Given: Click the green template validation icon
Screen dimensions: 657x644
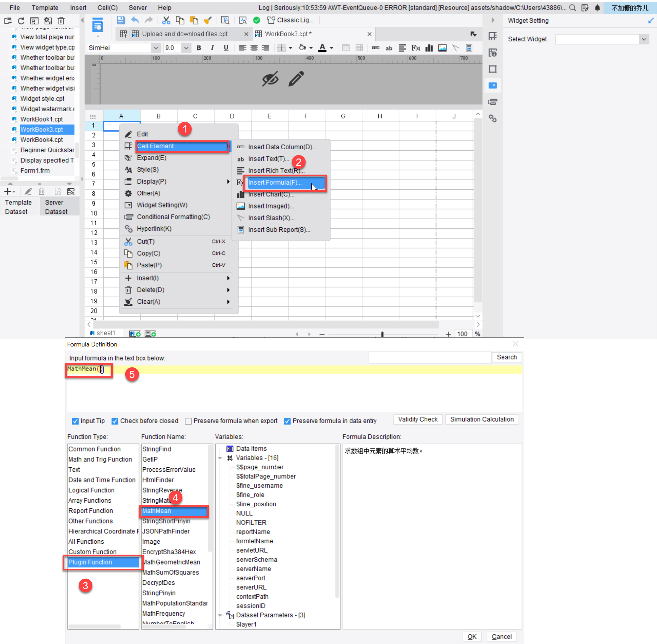Looking at the screenshot, I should [257, 20].
